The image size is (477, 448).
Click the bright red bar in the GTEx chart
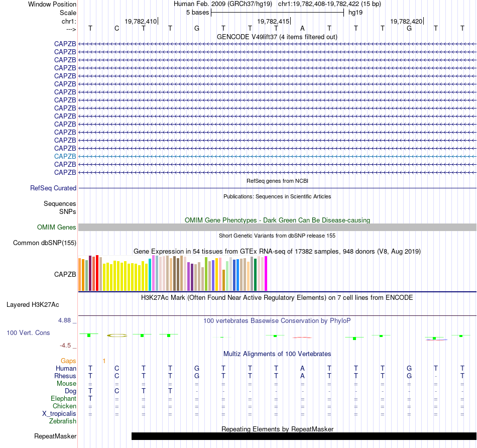[97, 273]
